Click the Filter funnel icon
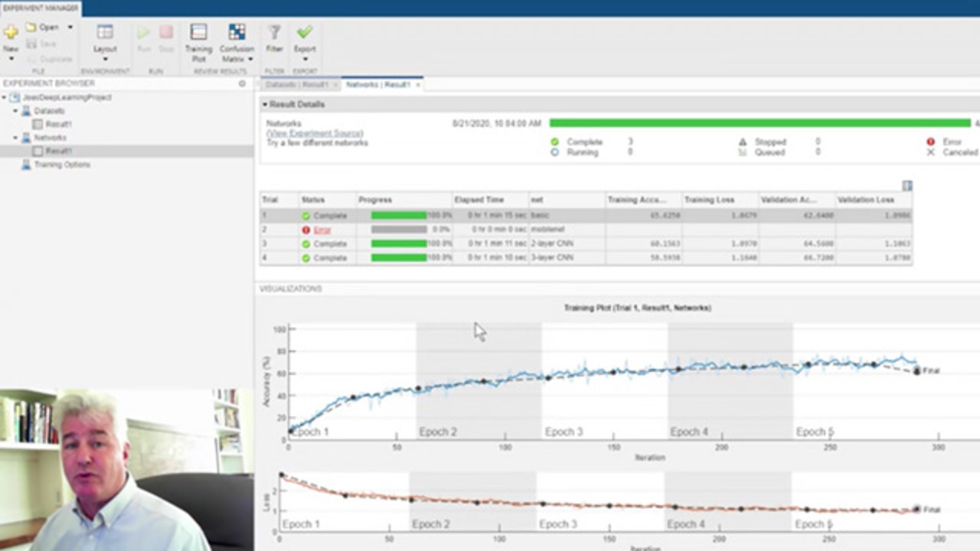This screenshot has height=551, width=980. point(274,33)
